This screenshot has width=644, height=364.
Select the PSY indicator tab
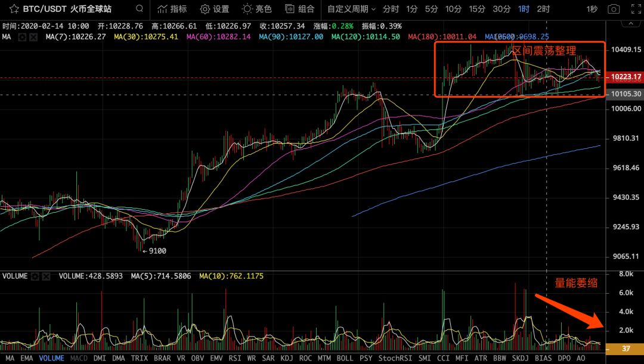click(366, 358)
